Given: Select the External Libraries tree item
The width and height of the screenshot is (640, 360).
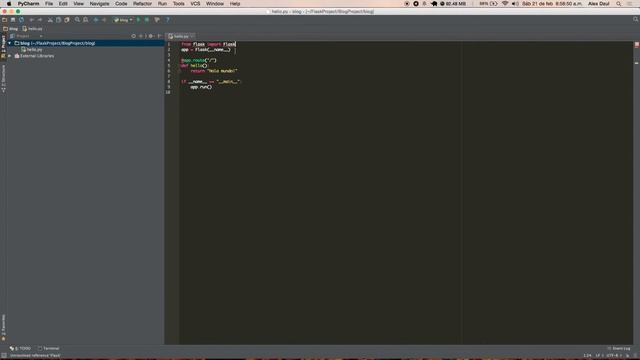Looking at the screenshot, I should tap(34, 56).
